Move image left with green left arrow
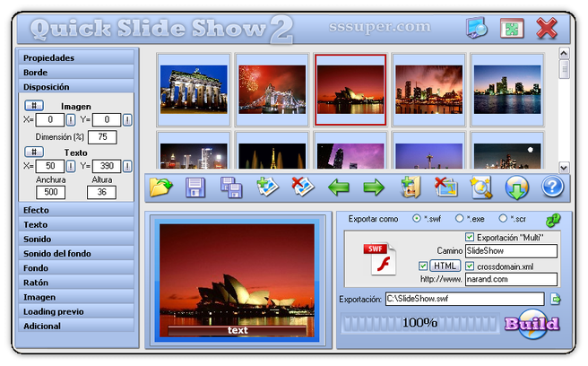 [x=338, y=187]
